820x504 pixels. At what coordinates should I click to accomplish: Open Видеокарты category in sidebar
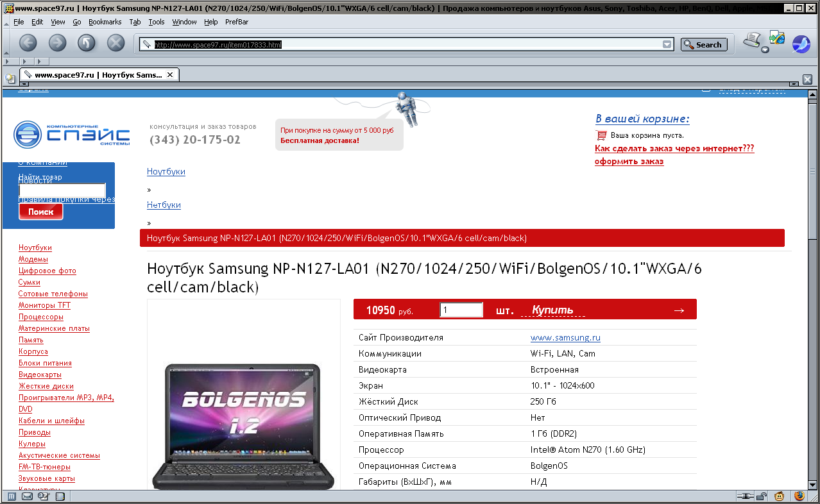point(40,374)
